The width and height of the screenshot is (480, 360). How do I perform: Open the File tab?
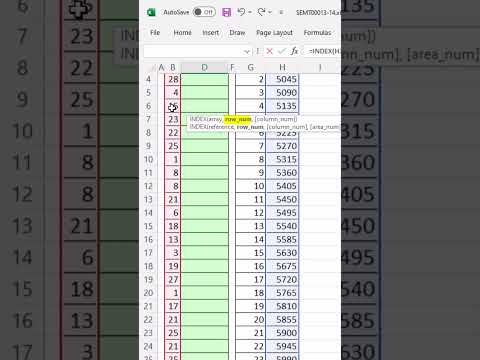click(x=155, y=33)
